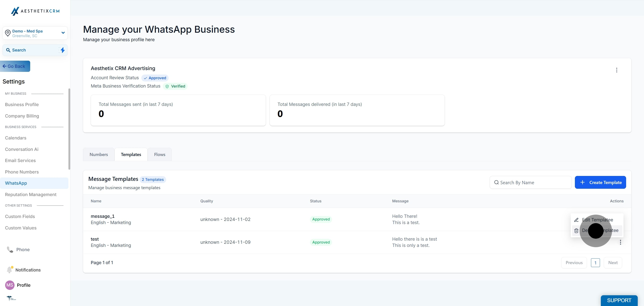Switch to the Flows tab
644x306 pixels.
160,155
